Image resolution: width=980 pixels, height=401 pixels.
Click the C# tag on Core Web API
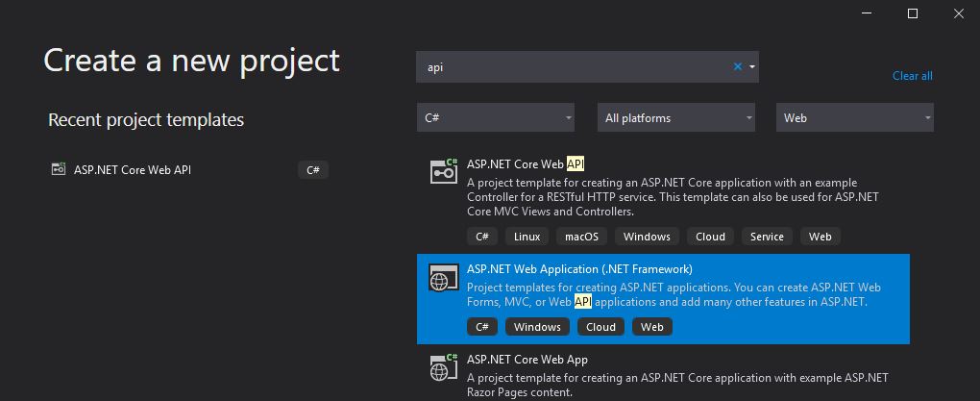click(x=482, y=237)
